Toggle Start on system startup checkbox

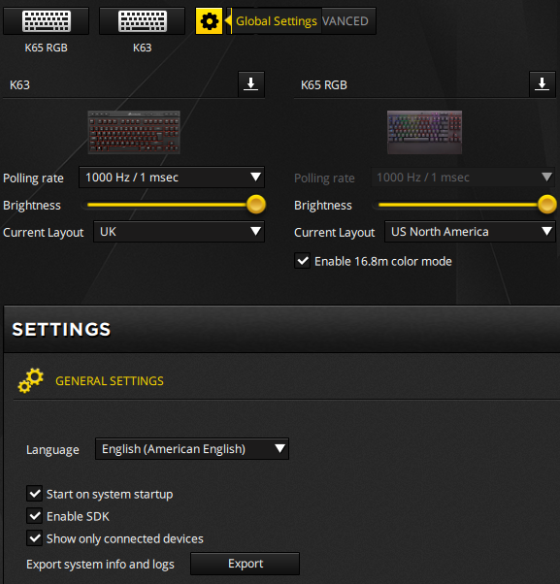pyautogui.click(x=35, y=494)
